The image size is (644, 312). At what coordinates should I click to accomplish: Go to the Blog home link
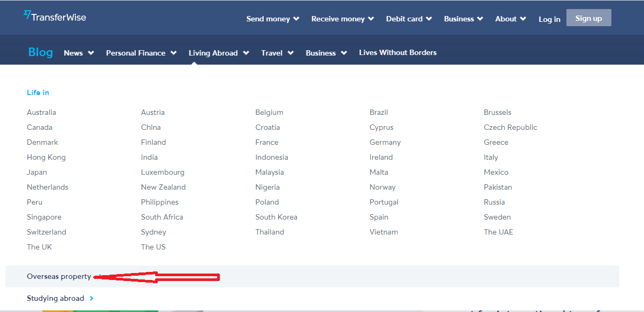pyautogui.click(x=41, y=52)
